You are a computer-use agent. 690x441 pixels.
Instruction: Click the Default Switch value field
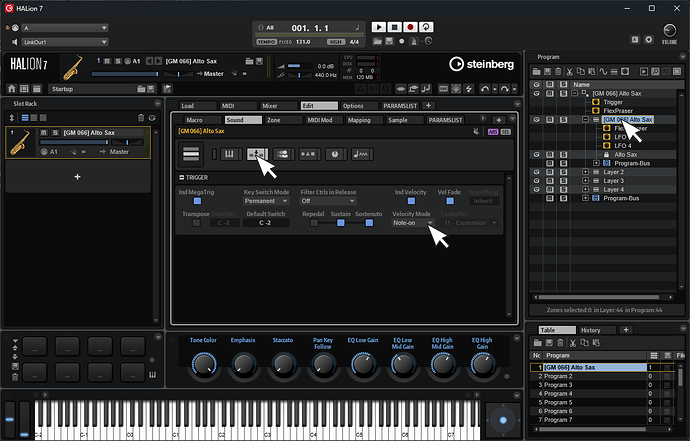(266, 223)
